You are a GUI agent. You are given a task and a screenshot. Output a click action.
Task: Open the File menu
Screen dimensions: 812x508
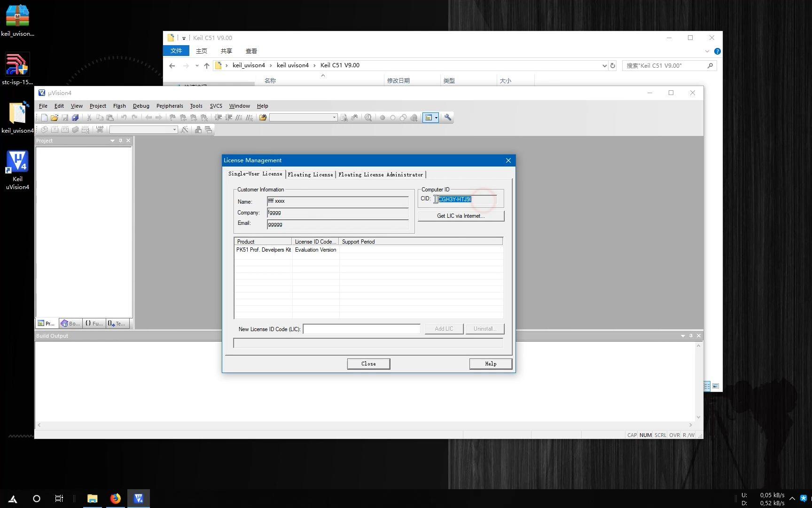click(x=43, y=106)
